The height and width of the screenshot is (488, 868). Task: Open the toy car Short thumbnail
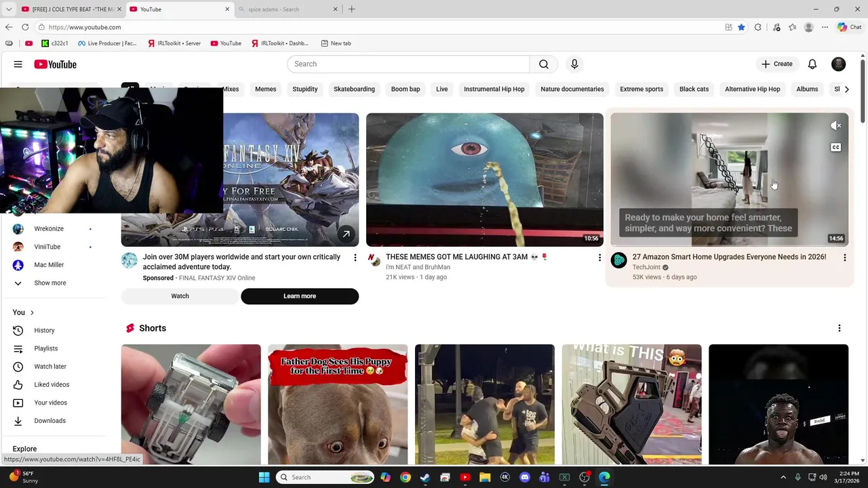pyautogui.click(x=191, y=405)
